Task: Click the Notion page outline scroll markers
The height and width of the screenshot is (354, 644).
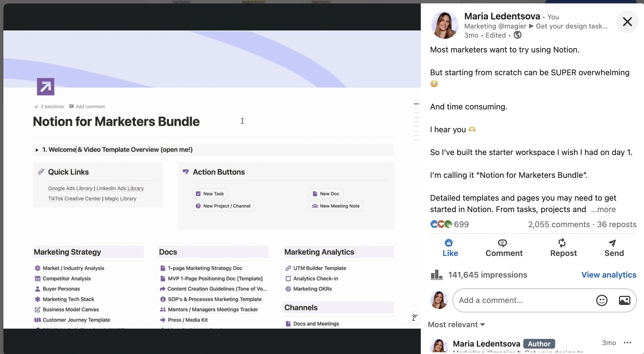Action: click(x=416, y=122)
